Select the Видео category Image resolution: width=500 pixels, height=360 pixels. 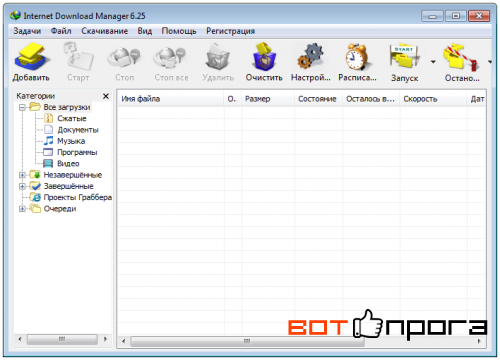point(68,163)
